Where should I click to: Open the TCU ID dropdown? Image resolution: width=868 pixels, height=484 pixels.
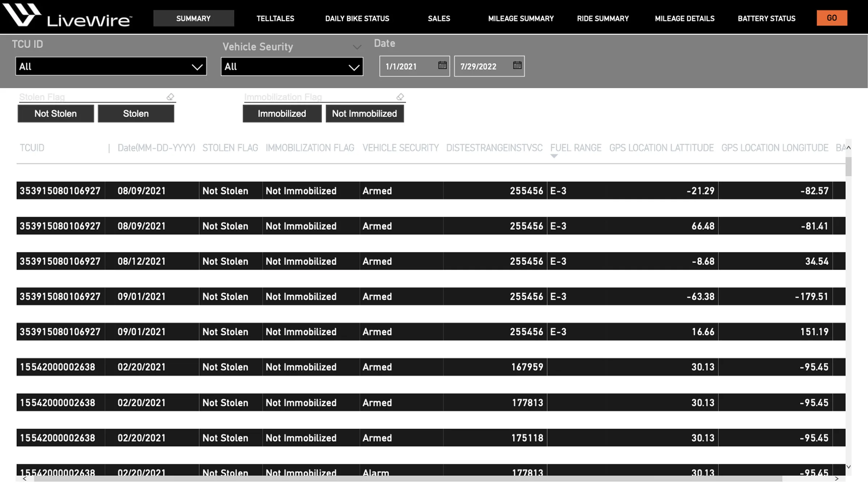111,67
